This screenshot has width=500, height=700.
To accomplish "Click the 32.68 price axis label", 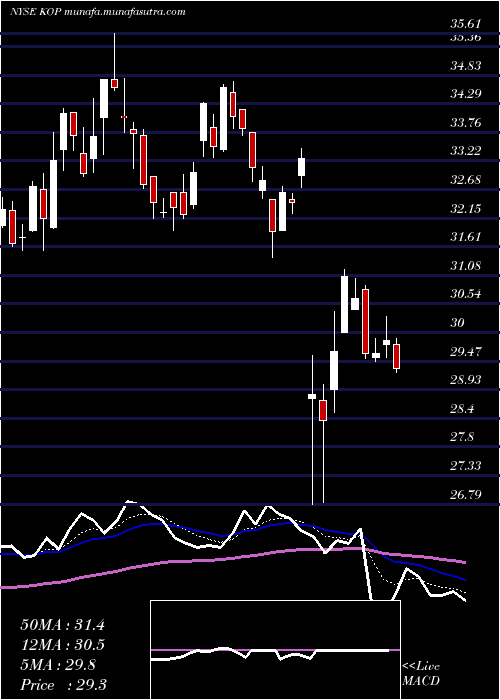I will (x=466, y=180).
